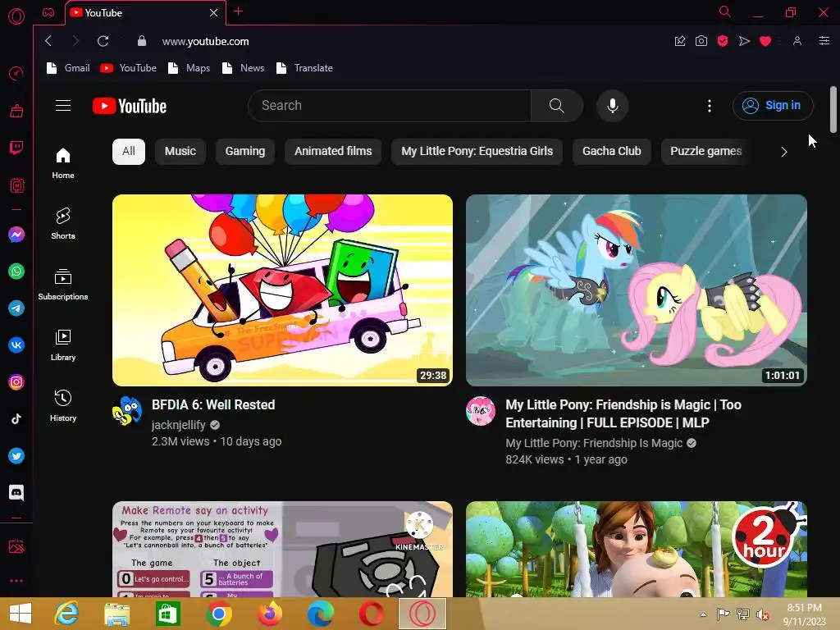
Task: Go to YouTube Home in sidebar
Action: (63, 163)
